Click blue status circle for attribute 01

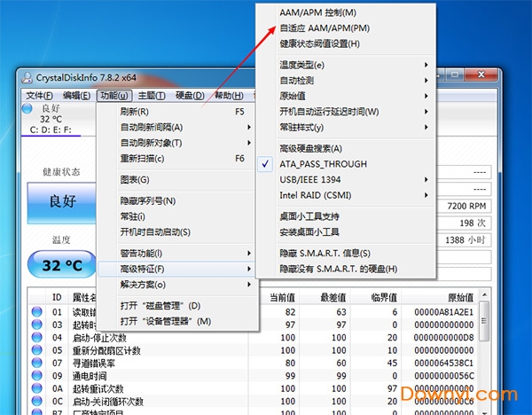tap(37, 311)
